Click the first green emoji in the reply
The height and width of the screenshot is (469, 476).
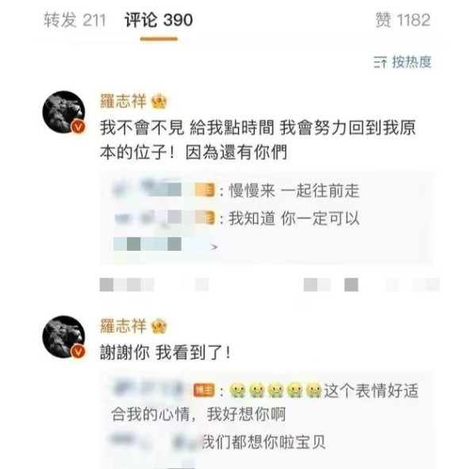tap(237, 390)
